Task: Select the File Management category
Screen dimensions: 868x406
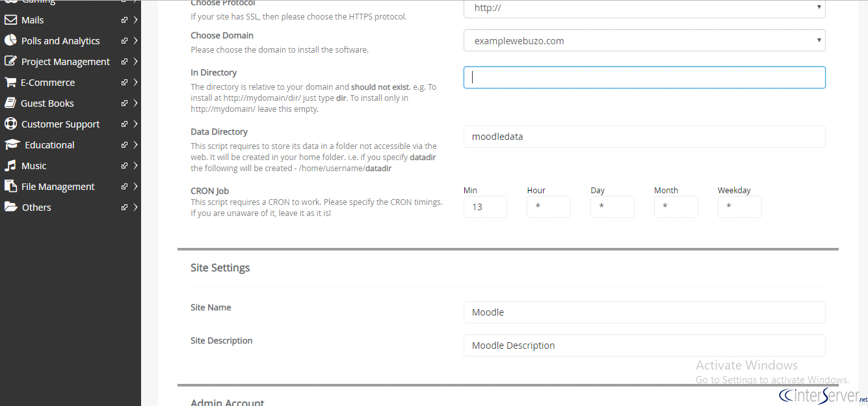Action: click(58, 187)
